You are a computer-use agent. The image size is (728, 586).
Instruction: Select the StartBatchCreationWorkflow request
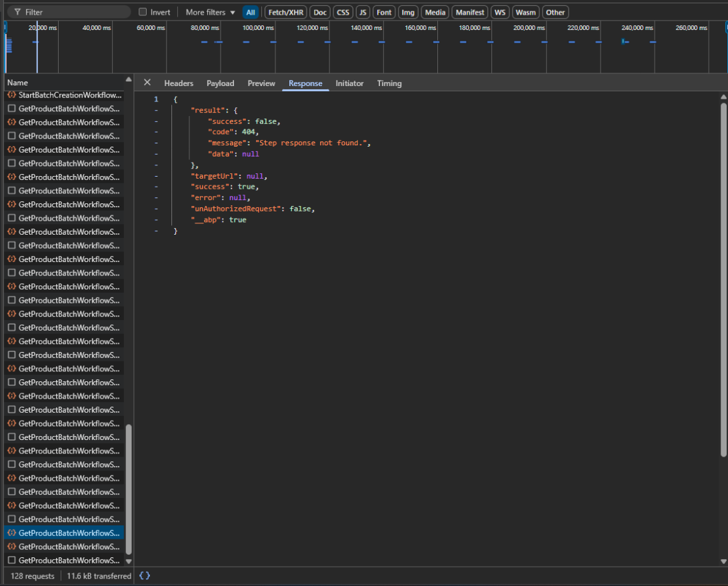point(64,95)
